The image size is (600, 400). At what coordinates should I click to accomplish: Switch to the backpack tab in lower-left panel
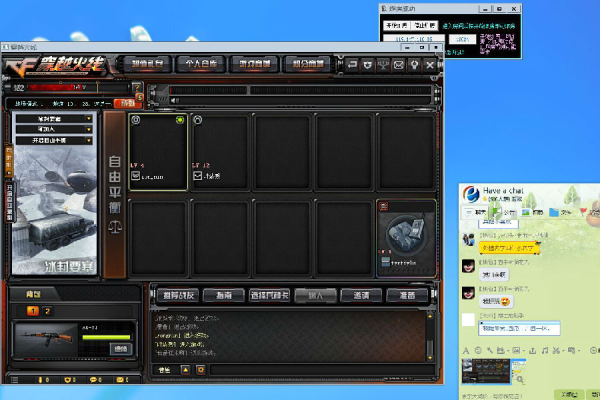(33, 294)
